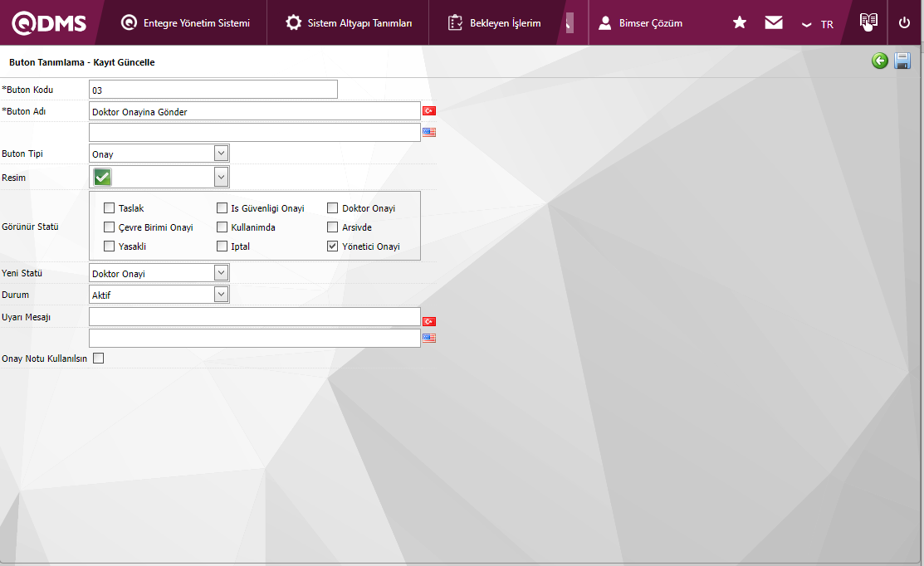This screenshot has height=566, width=924.
Task: Open Entegre Yönetim Sistemi menu
Action: (x=185, y=23)
